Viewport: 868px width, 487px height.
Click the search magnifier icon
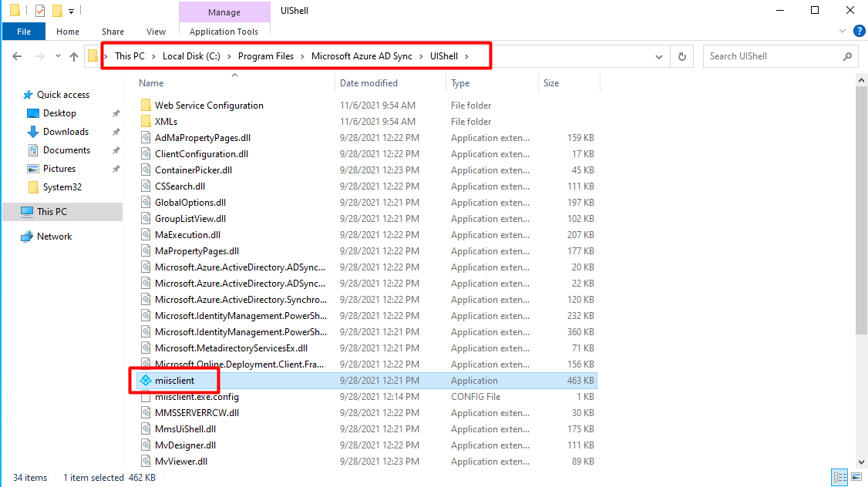point(847,56)
